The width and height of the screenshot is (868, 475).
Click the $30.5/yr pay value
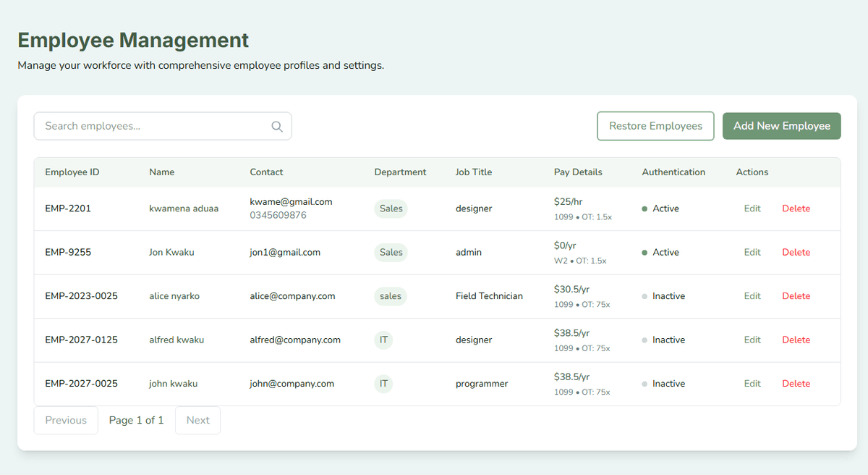[571, 289]
